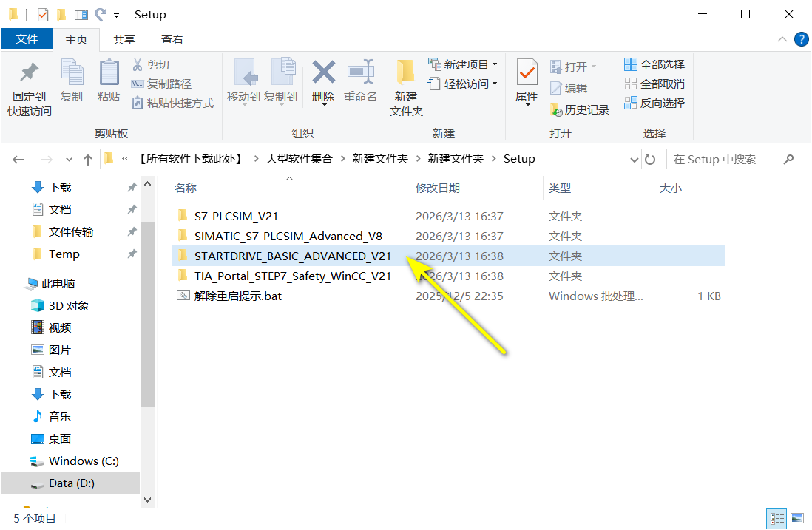
Task: Click the Copy (复制) ribbon icon
Action: click(x=72, y=81)
